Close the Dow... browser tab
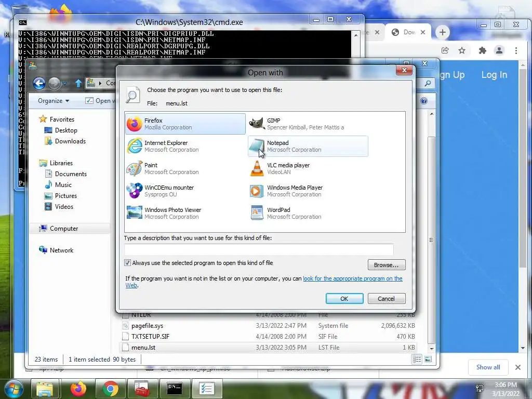 pos(423,32)
